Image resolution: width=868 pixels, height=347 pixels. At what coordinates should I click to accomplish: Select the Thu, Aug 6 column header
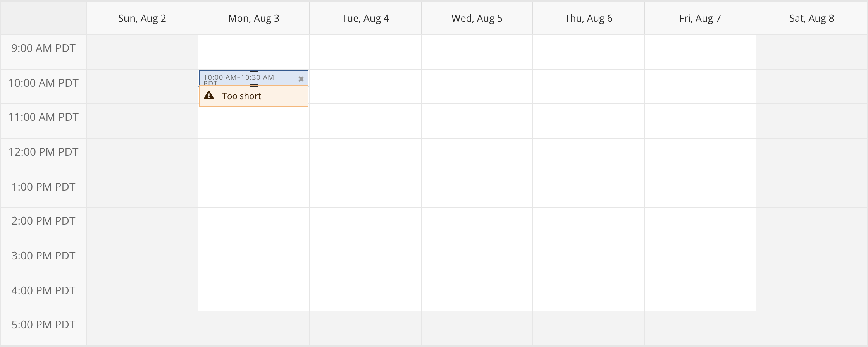pyautogui.click(x=589, y=18)
